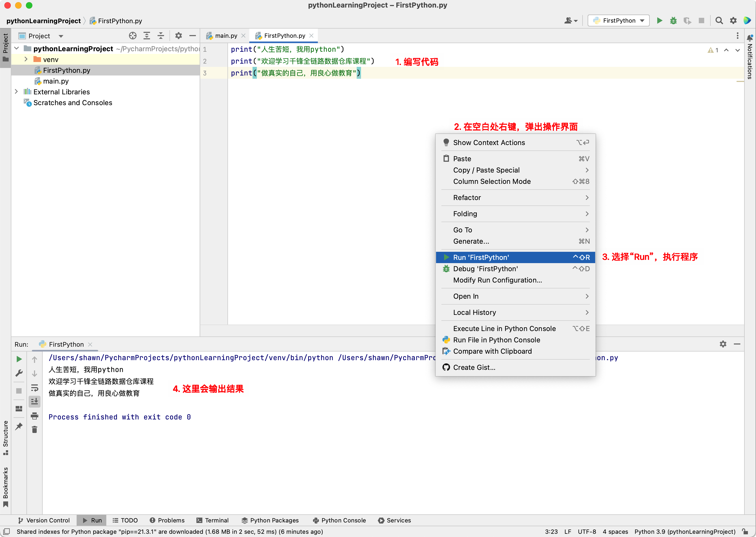Open the Terminal tool window button

[x=212, y=520]
